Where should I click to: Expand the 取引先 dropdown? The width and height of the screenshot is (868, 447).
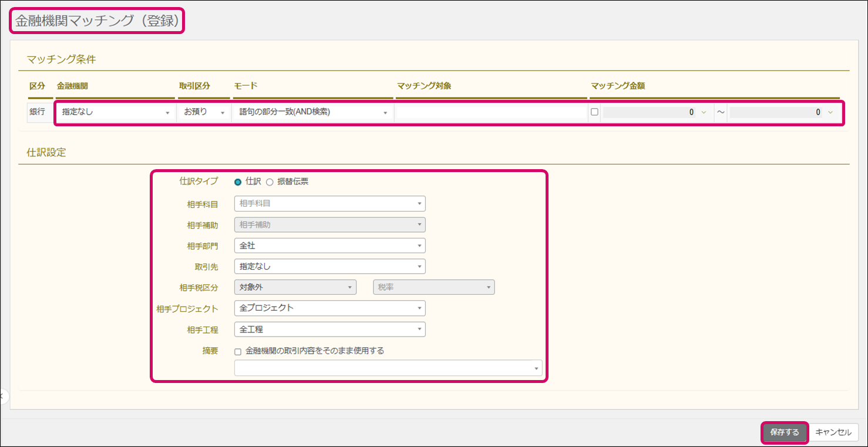329,267
